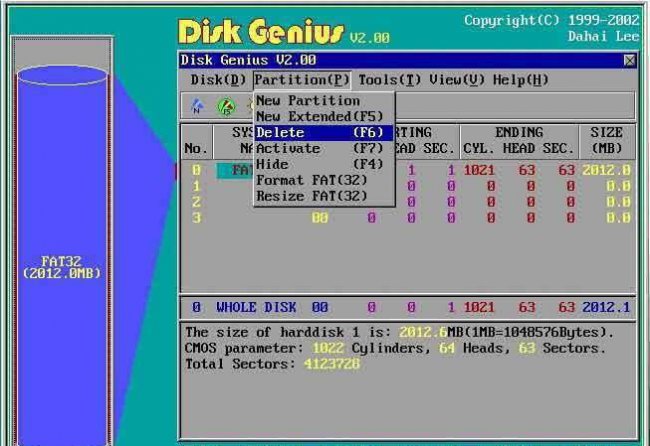Image resolution: width=650 pixels, height=446 pixels.
Task: Click ending cylinder 1021 in partition row 0
Action: tap(479, 170)
